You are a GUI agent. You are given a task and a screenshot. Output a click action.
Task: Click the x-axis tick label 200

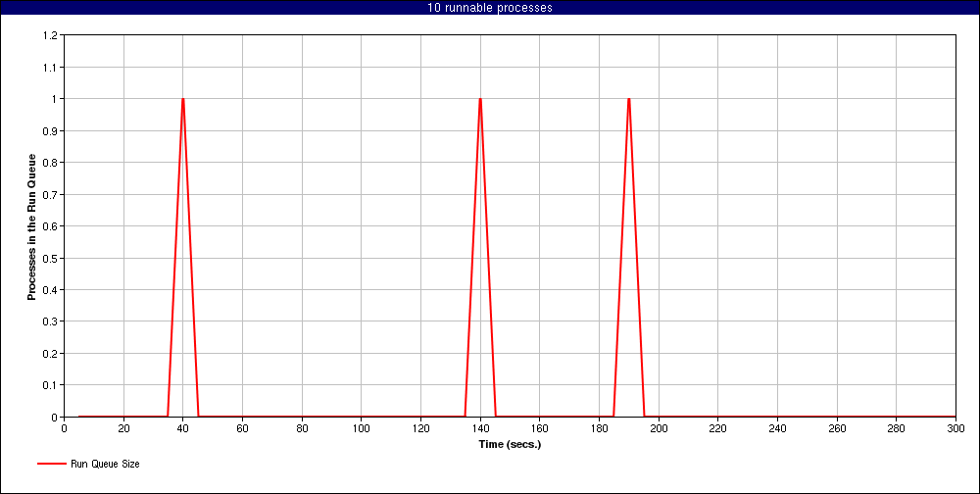(659, 428)
